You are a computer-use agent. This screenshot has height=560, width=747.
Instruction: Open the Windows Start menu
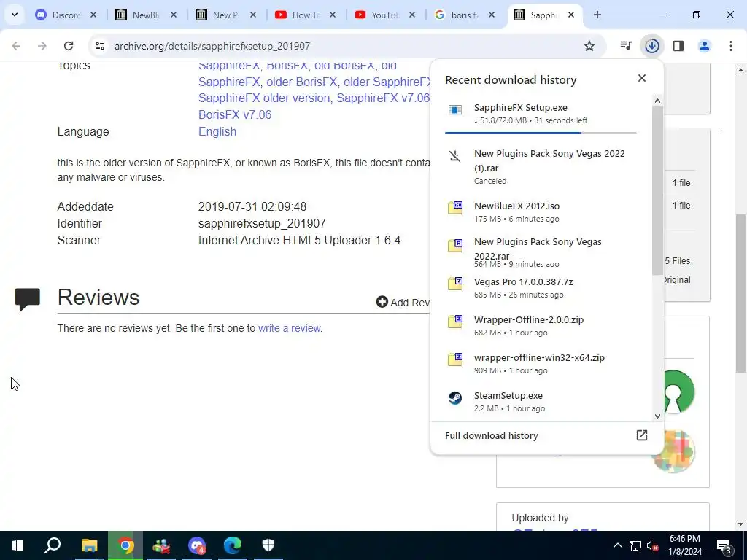pos(18,545)
